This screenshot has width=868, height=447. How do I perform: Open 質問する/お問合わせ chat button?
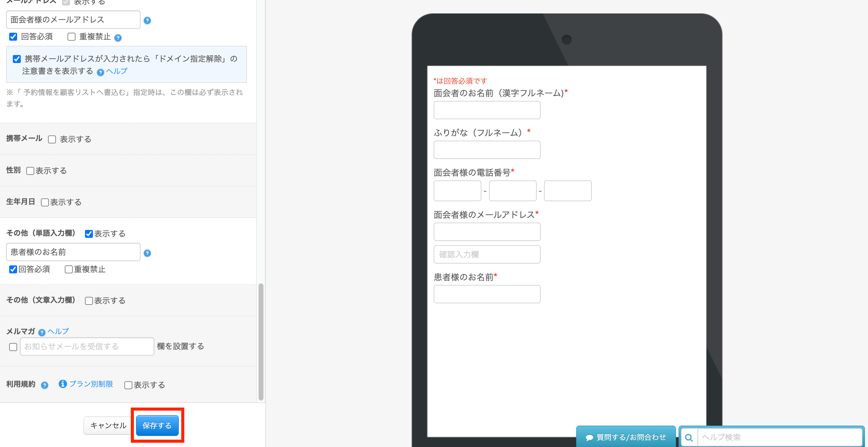626,437
